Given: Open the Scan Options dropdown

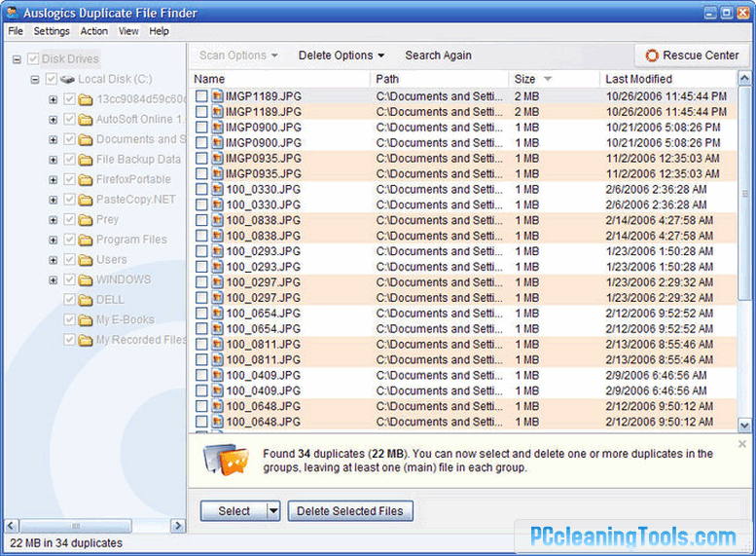Looking at the screenshot, I should pos(238,56).
